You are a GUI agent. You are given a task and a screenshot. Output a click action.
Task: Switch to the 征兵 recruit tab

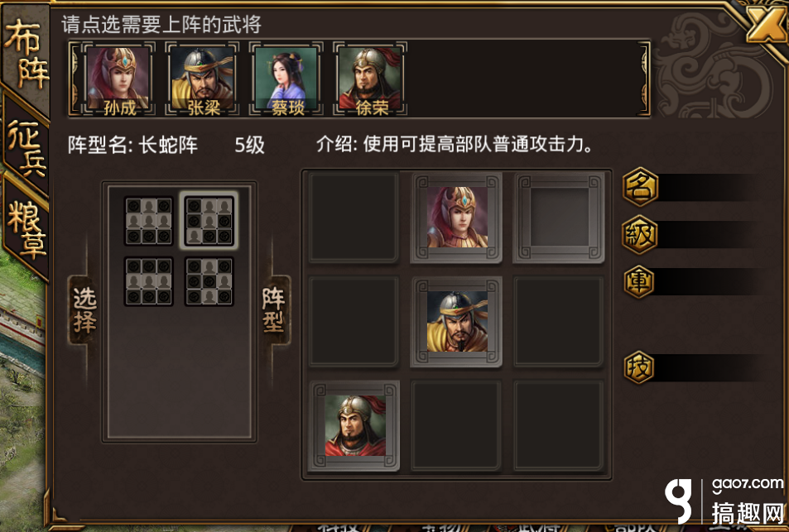[x=26, y=146]
